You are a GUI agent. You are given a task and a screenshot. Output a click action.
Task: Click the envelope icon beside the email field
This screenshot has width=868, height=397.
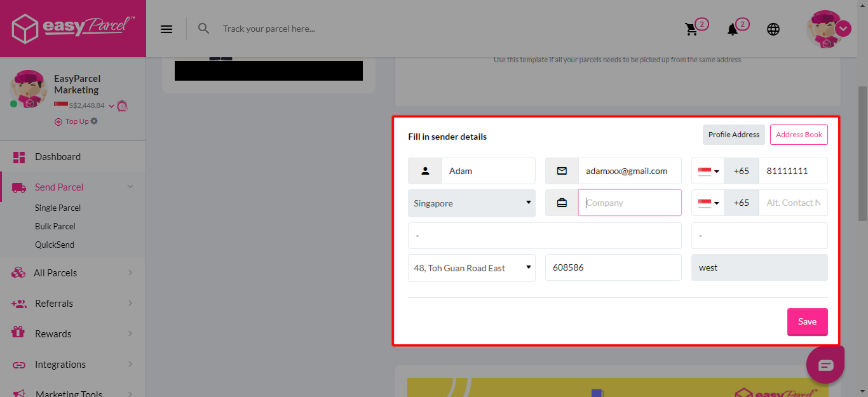[562, 170]
